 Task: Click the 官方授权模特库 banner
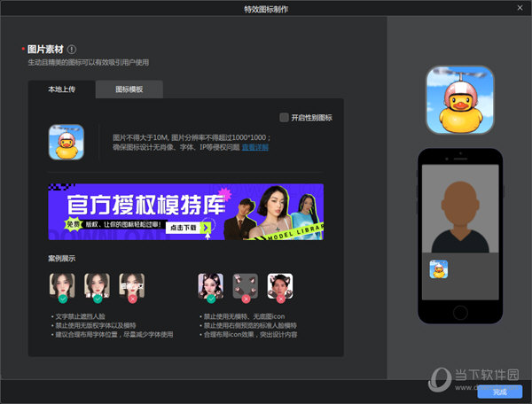point(186,212)
